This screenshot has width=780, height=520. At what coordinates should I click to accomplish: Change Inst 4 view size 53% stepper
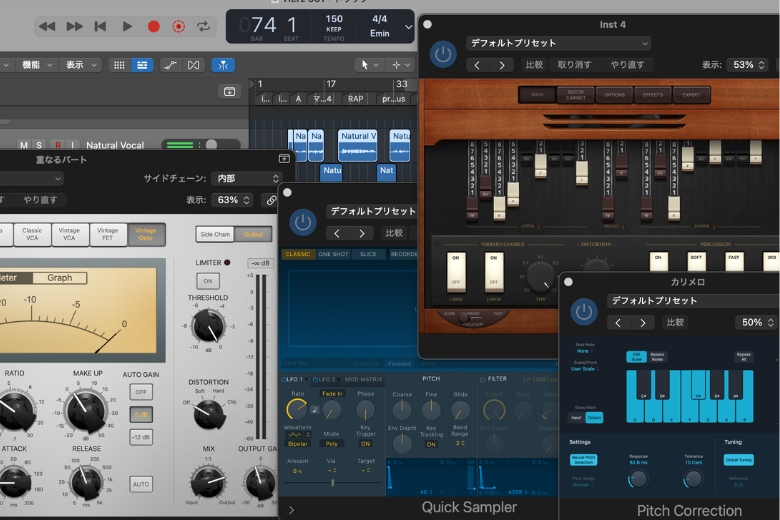(x=748, y=65)
